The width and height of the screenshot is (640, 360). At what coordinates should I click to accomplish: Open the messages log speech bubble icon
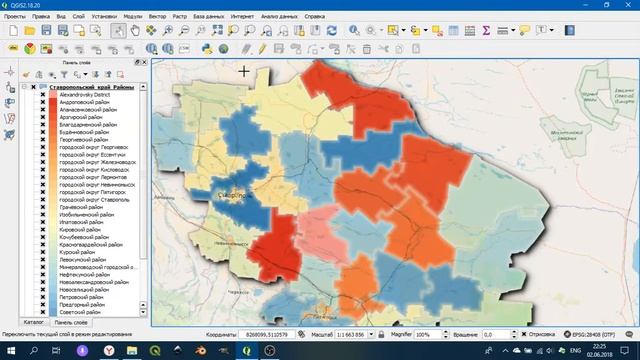pyautogui.click(x=629, y=334)
